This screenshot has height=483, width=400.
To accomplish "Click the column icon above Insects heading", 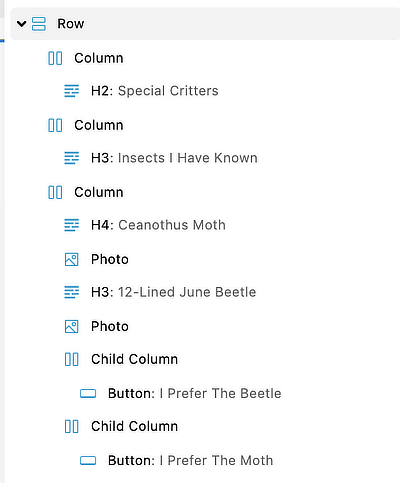I will [x=55, y=125].
